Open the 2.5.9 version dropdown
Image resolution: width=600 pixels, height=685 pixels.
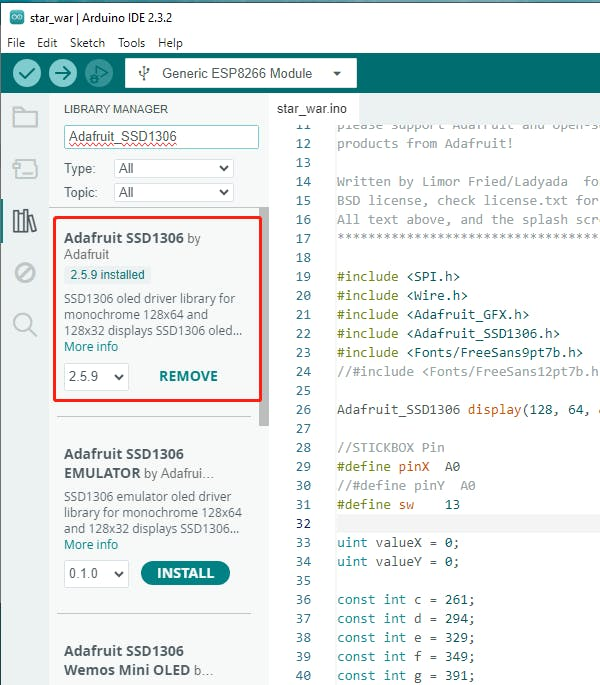96,376
